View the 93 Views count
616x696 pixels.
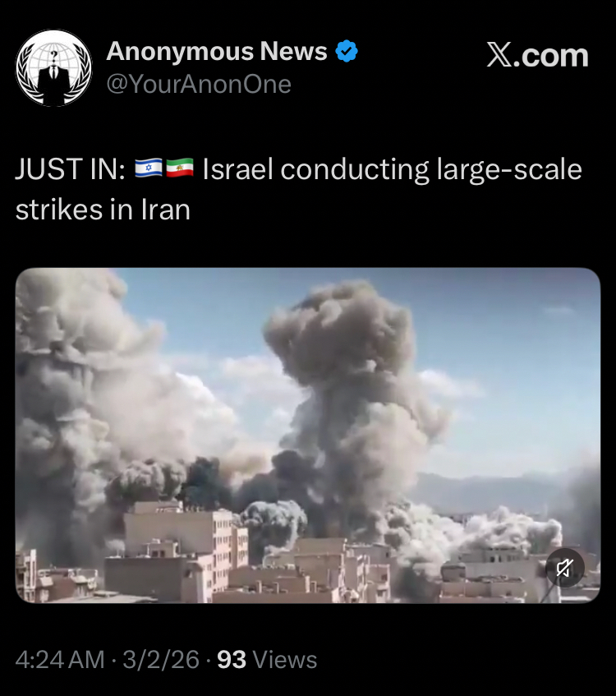pyautogui.click(x=267, y=660)
